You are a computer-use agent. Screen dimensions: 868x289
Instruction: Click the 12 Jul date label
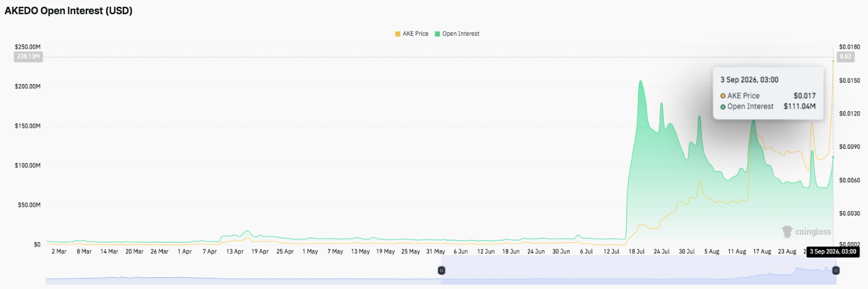(611, 251)
